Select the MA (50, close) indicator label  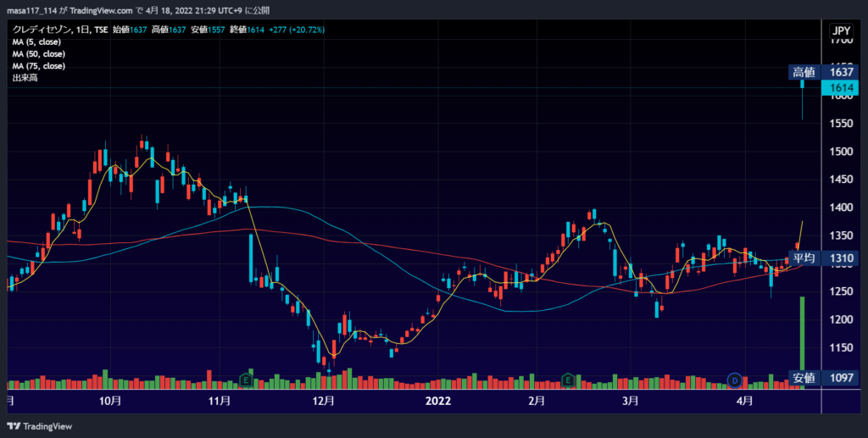pos(39,54)
